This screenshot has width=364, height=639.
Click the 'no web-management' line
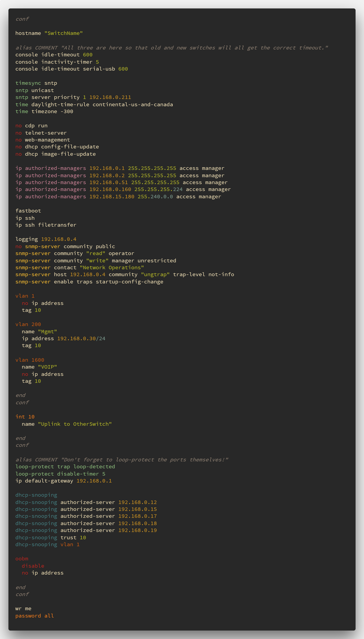pyautogui.click(x=43, y=140)
